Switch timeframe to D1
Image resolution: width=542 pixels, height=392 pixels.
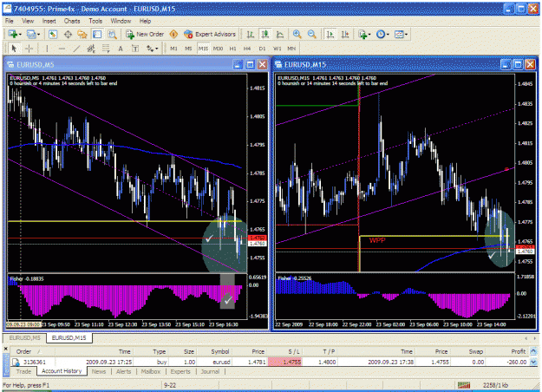click(263, 49)
